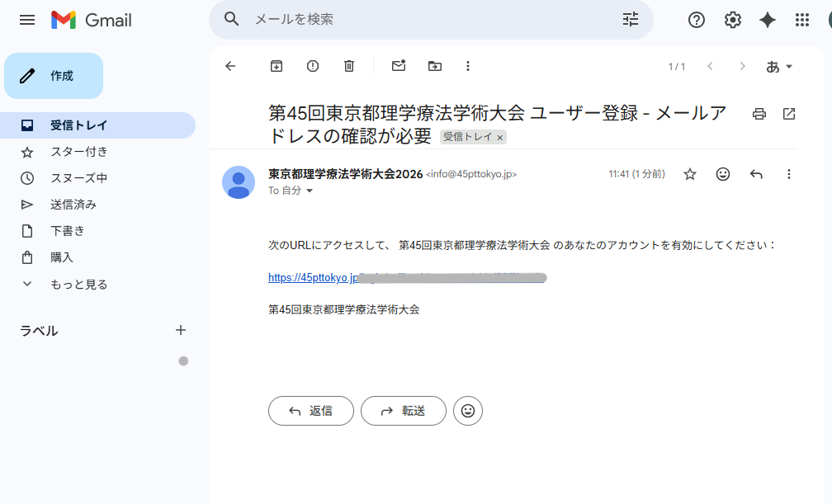Click the search magnifier icon
The image size is (832, 504).
point(231,19)
